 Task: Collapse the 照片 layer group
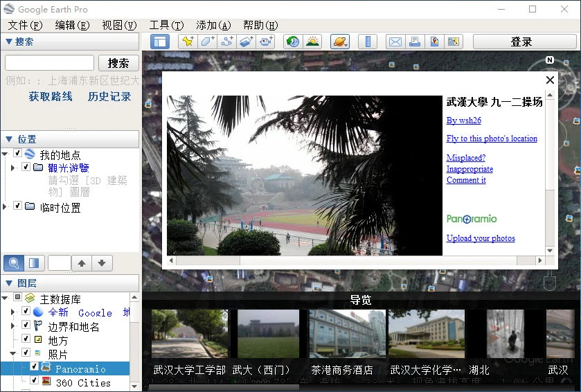13,354
